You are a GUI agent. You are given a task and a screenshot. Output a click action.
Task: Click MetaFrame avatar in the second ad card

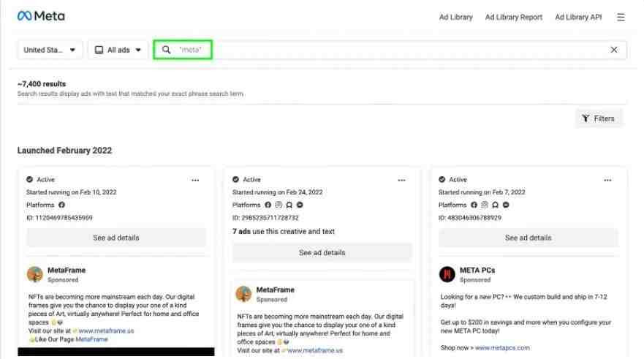pos(243,294)
